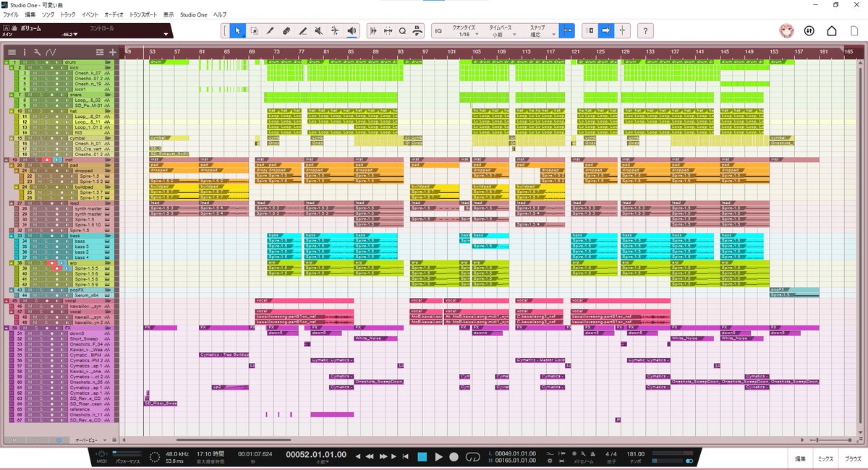The image size is (868, 470).
Task: Select the Range tool
Action: click(x=255, y=30)
